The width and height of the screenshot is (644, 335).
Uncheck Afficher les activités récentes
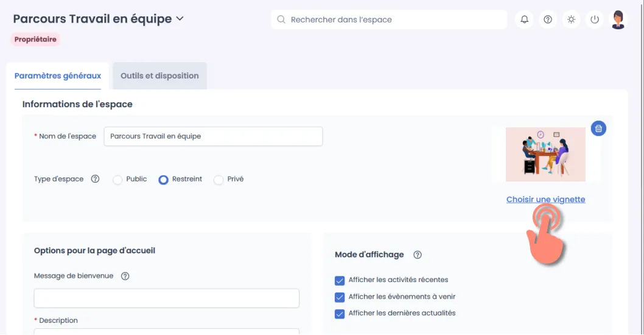pos(340,281)
